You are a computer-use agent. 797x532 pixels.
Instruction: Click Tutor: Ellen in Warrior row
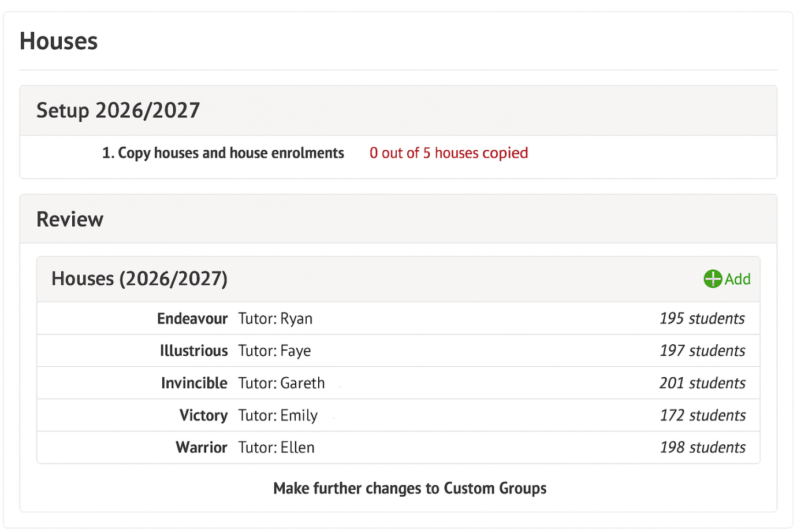click(x=276, y=448)
